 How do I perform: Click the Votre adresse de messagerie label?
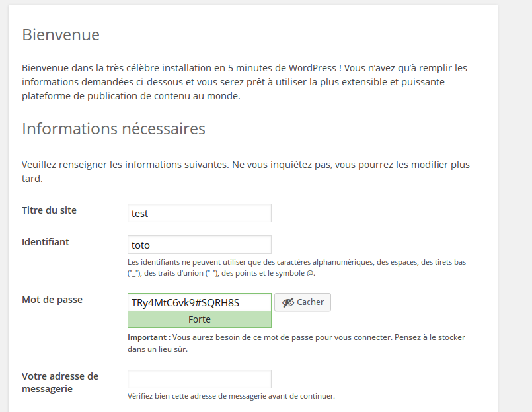pyautogui.click(x=60, y=382)
